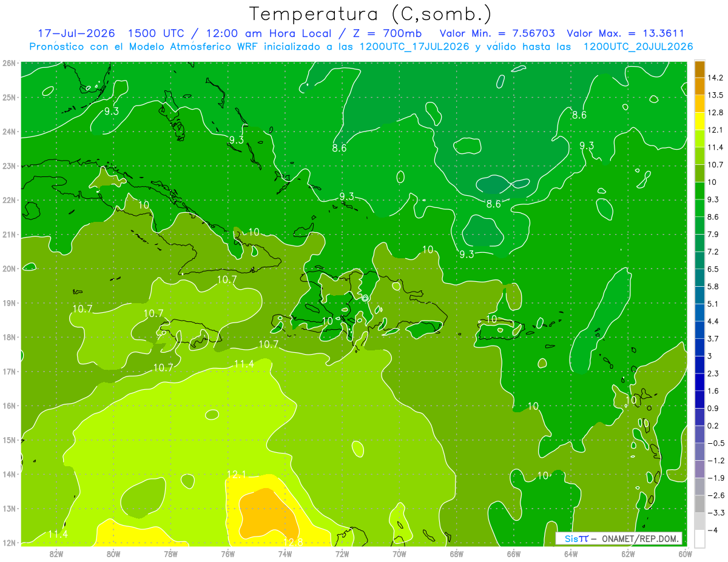Screen dimensions: 728x562
Task: Click the "78W" longitude label
Action: click(170, 554)
